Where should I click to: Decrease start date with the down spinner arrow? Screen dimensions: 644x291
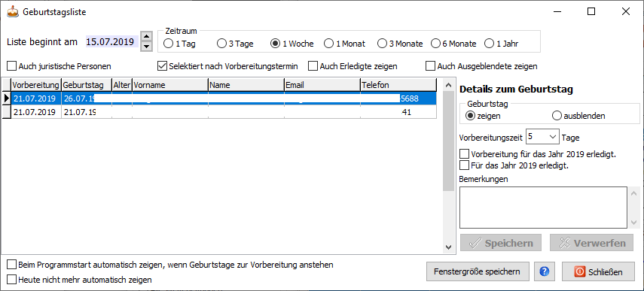tap(146, 46)
